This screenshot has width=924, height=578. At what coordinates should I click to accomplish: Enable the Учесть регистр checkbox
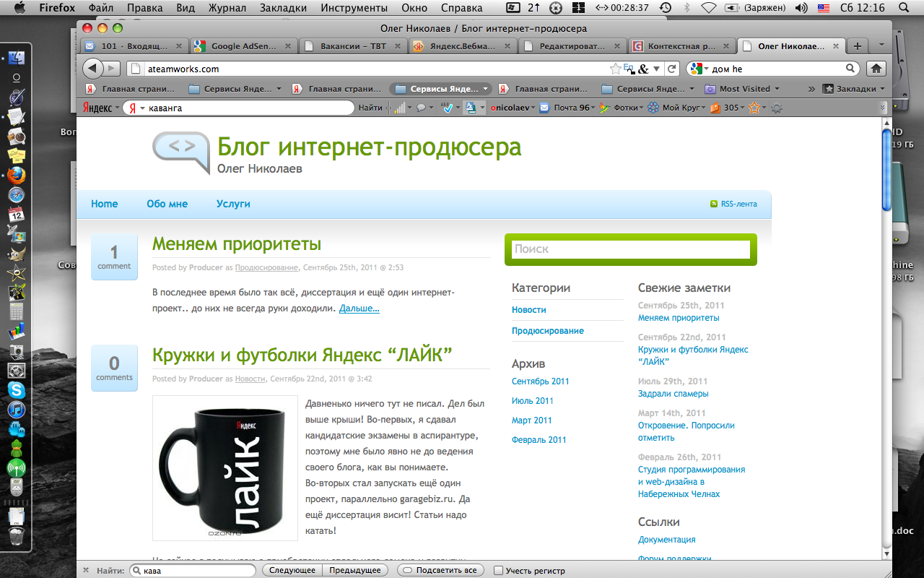(498, 571)
